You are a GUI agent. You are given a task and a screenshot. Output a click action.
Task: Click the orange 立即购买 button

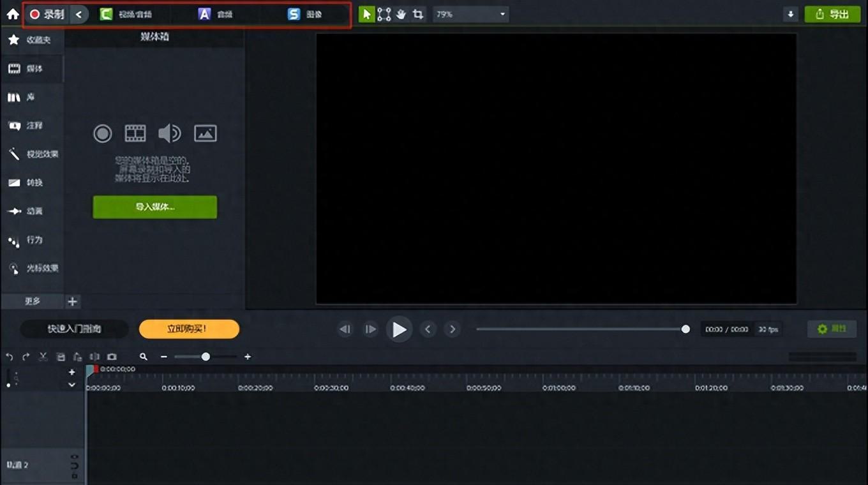pos(189,329)
